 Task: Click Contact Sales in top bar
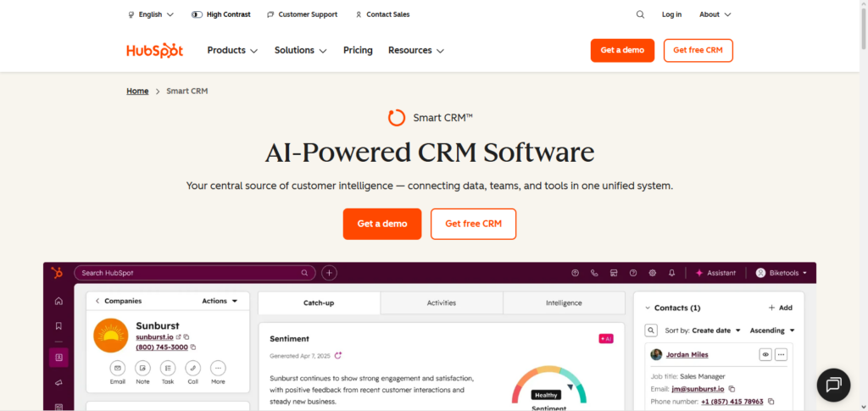tap(382, 15)
